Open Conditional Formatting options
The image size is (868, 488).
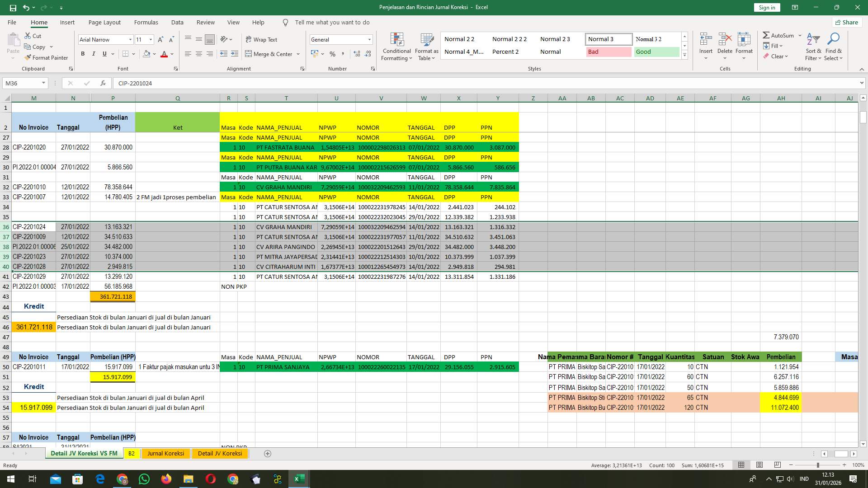click(396, 46)
